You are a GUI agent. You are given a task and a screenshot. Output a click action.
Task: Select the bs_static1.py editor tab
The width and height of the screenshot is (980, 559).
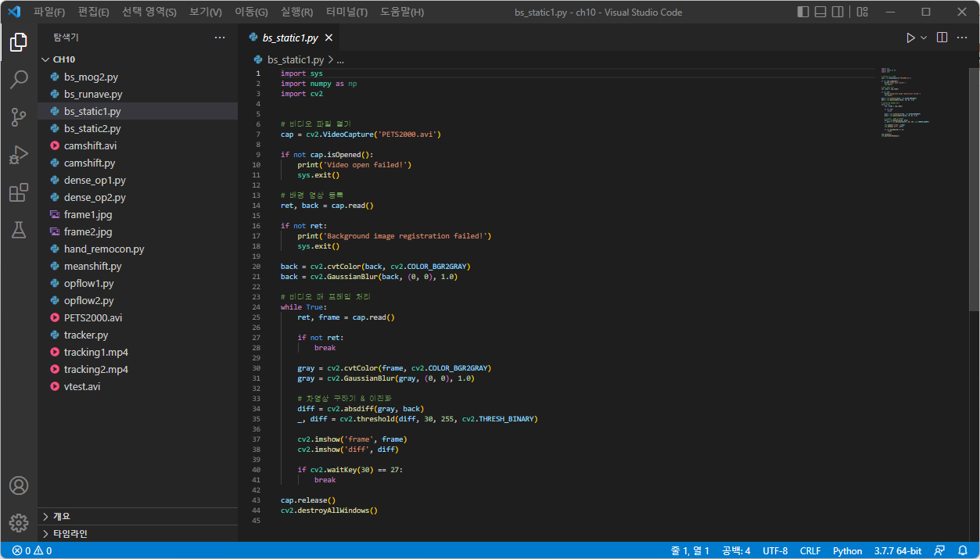point(291,38)
